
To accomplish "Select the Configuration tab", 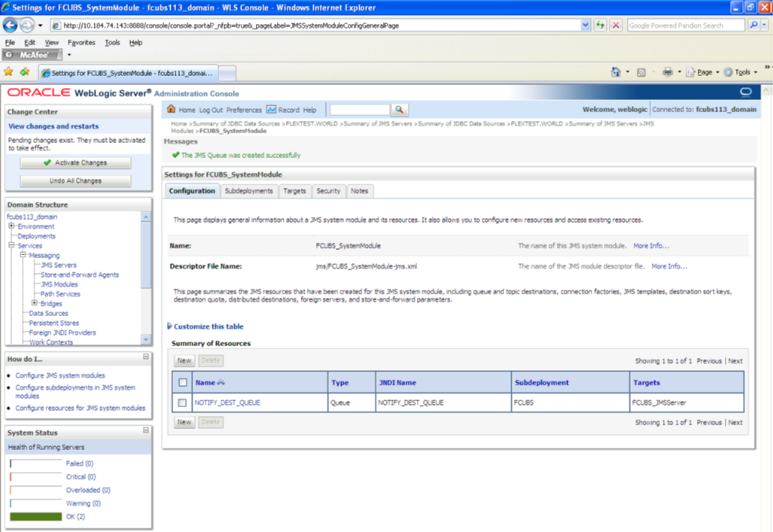I will click(x=192, y=191).
